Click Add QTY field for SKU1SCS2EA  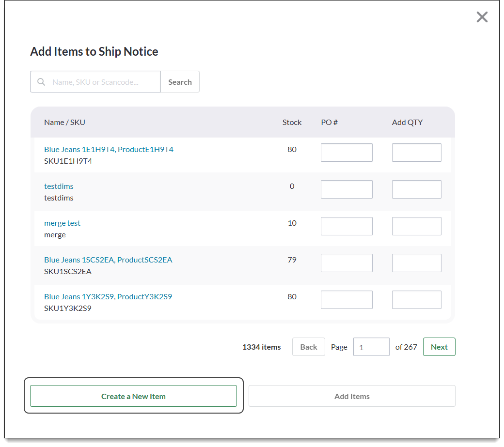click(416, 263)
